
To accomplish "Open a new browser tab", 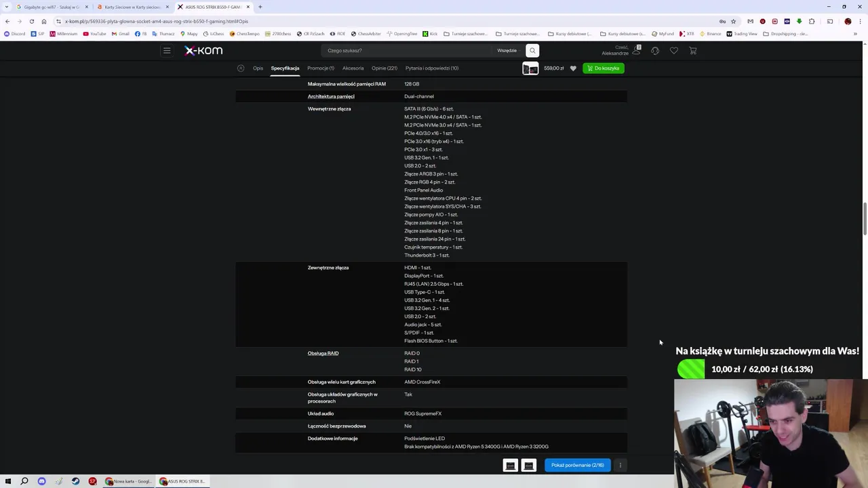I will pos(260,7).
